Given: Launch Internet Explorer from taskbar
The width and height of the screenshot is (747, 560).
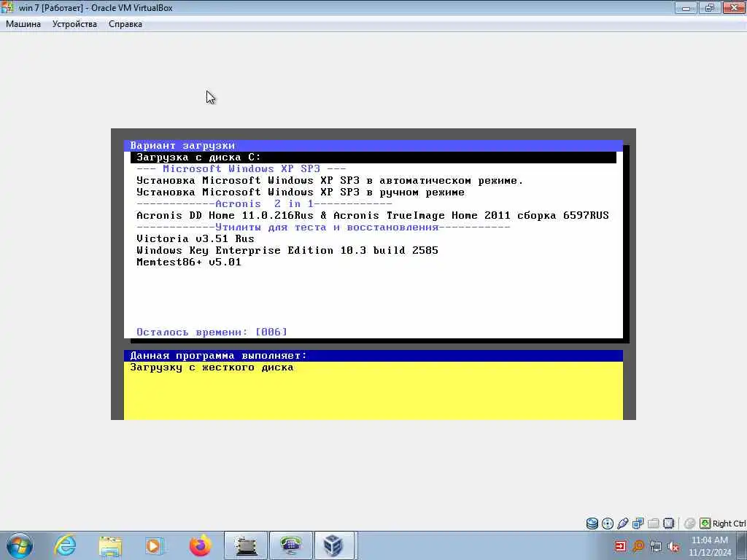Looking at the screenshot, I should click(65, 545).
